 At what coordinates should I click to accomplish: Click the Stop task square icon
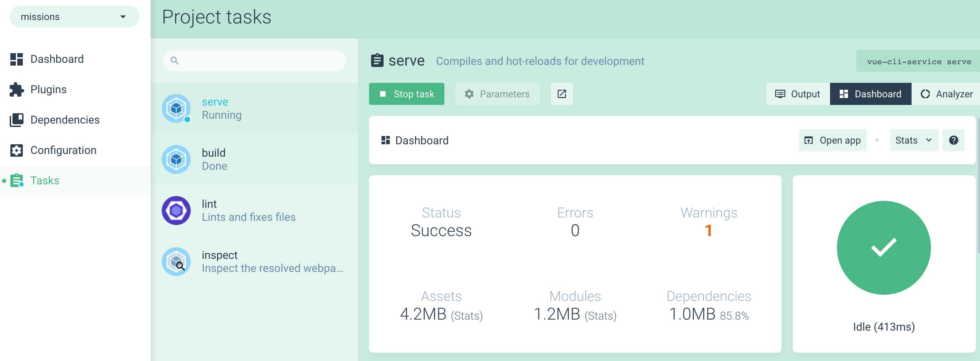pos(383,94)
